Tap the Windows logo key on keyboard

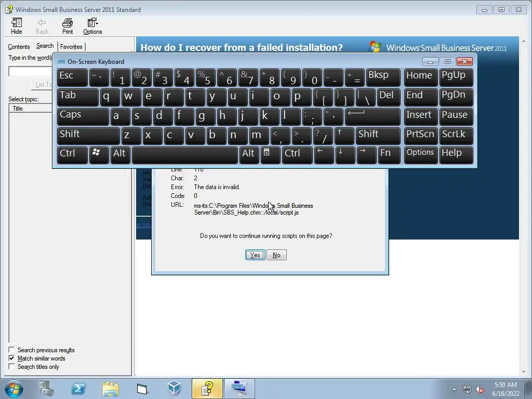pos(99,155)
